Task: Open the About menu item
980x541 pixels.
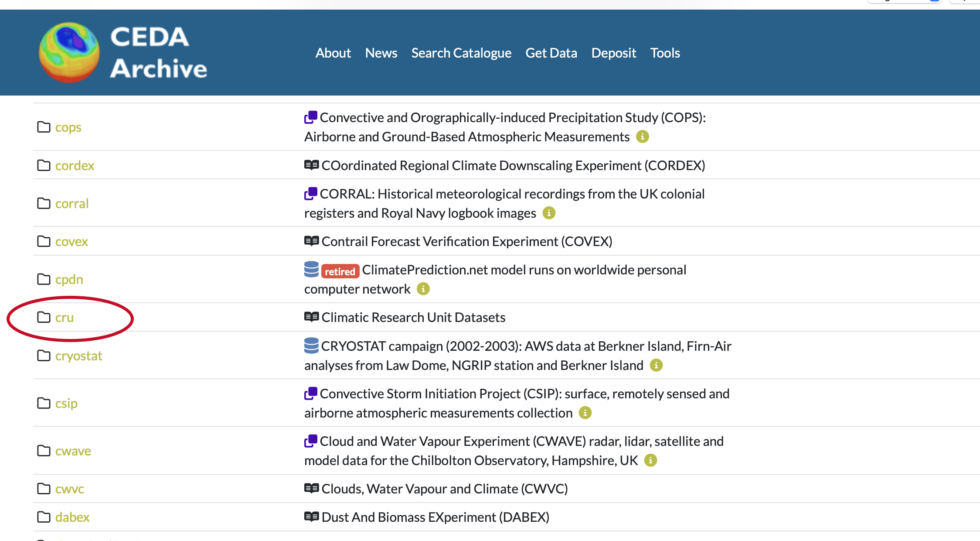Action: [x=333, y=53]
